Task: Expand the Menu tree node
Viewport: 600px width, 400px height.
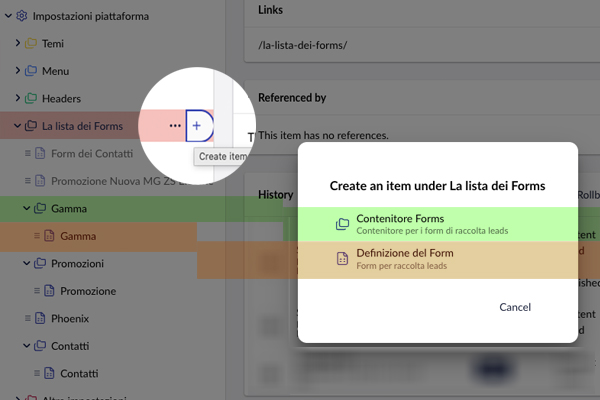Action: (x=18, y=70)
